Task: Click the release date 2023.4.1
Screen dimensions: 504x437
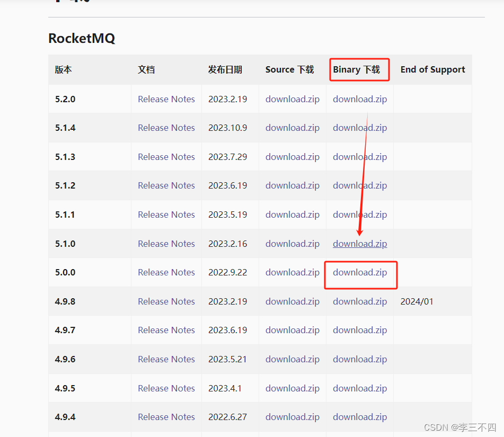Action: pos(225,388)
